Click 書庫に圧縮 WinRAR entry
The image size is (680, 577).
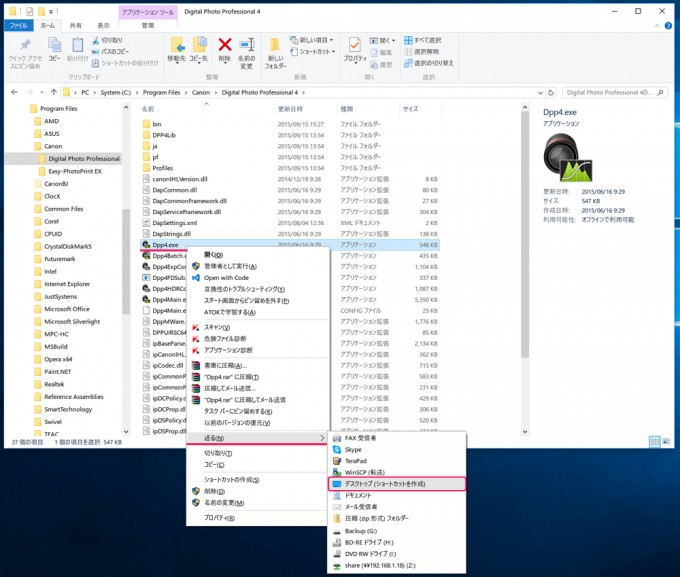pyautogui.click(x=226, y=365)
